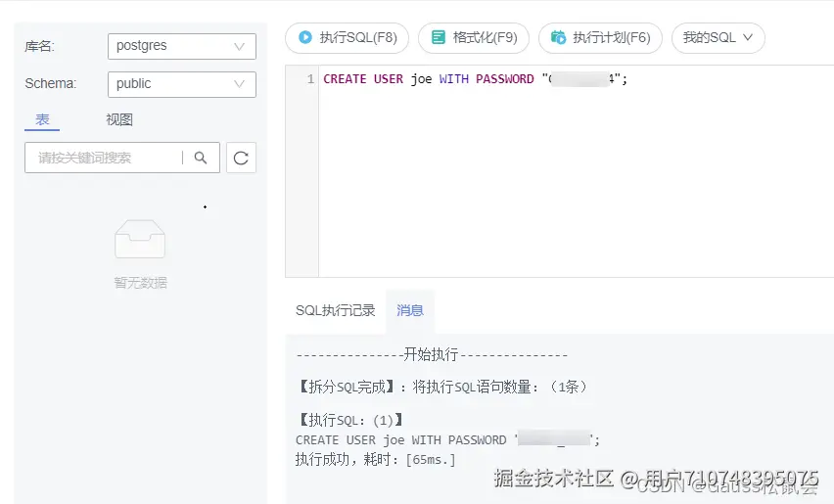This screenshot has height=504, width=834.
Task: Click the 【执行SQL: (1)】 message line
Action: coord(350,420)
